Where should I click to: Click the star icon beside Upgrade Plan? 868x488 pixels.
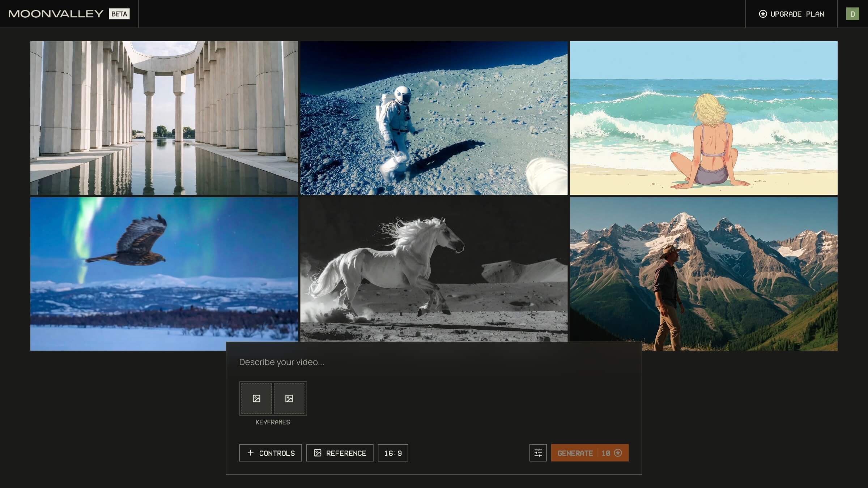[763, 14]
